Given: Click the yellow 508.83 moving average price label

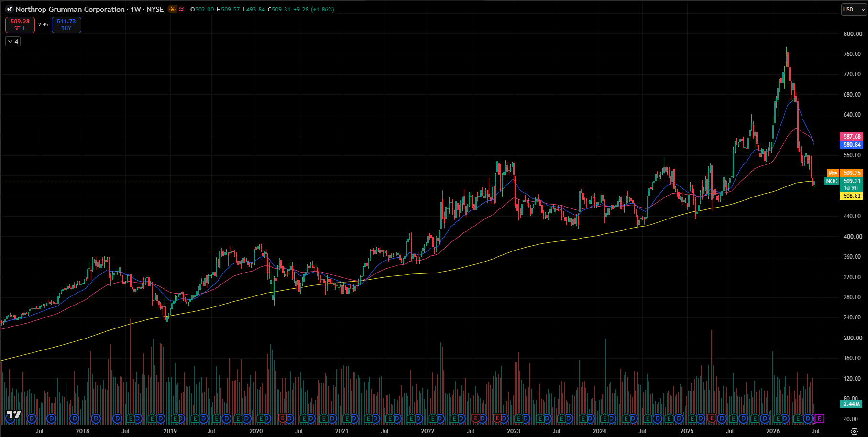Looking at the screenshot, I should (852, 196).
